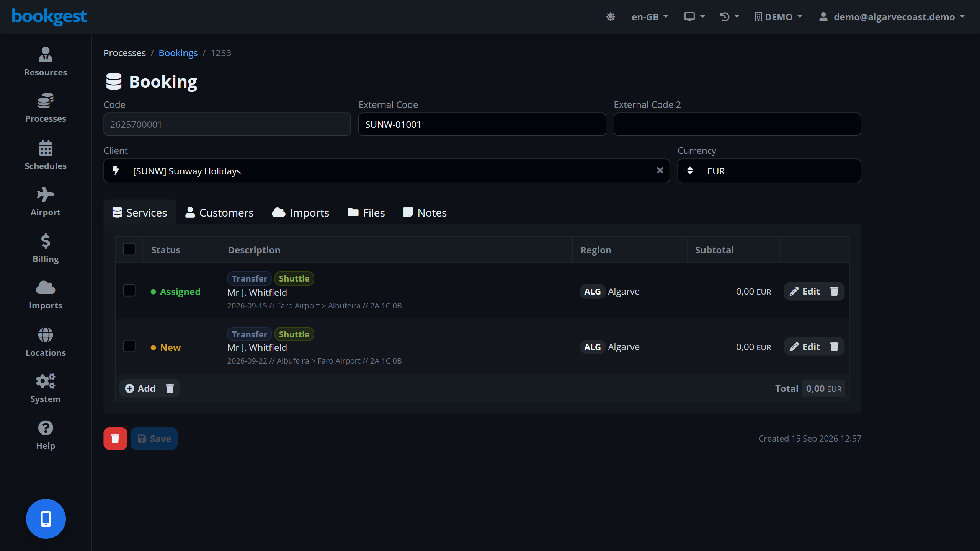980x551 pixels.
Task: Click the red delete booking button
Action: (115, 439)
